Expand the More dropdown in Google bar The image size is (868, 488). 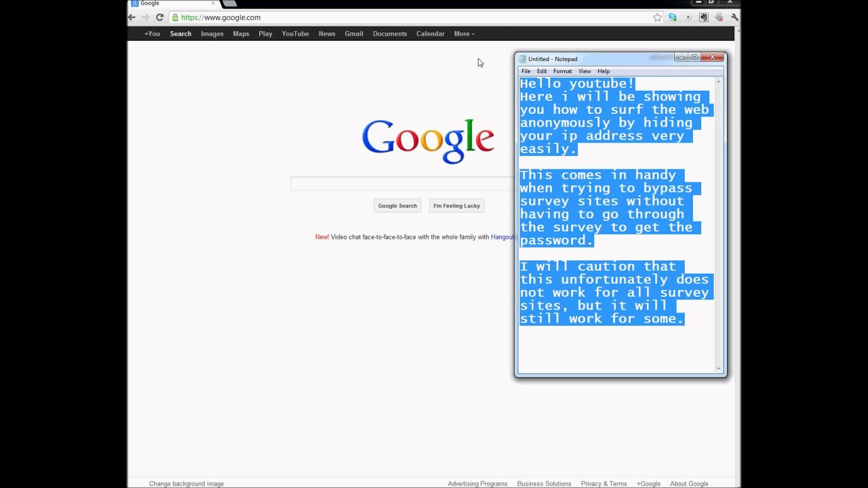[x=465, y=34]
